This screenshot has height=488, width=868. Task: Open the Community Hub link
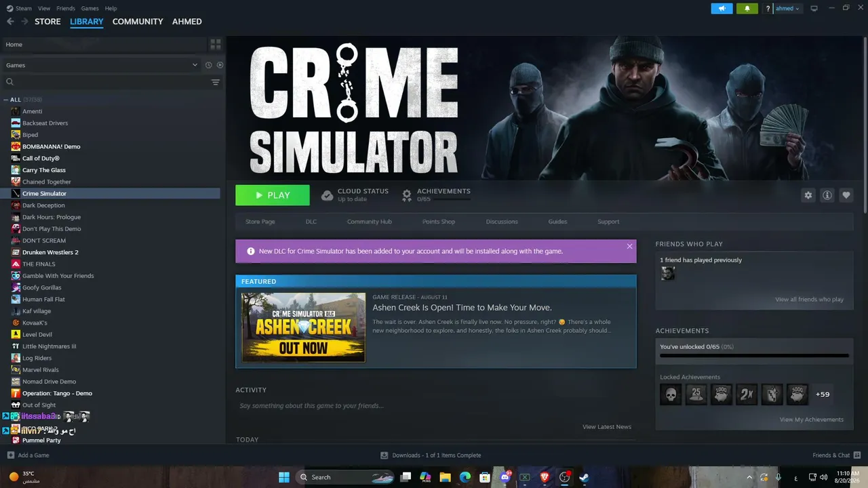(370, 222)
